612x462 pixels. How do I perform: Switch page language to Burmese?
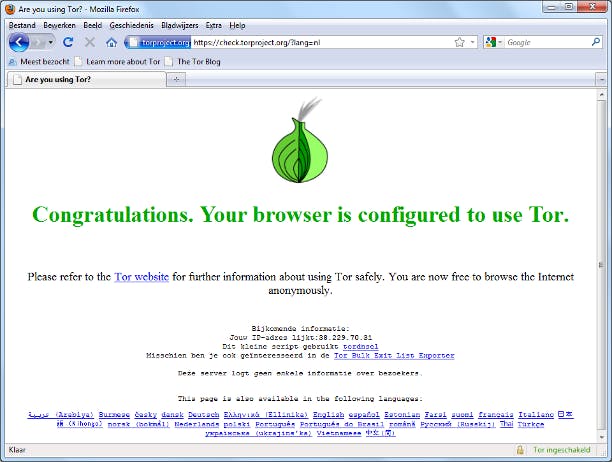[x=114, y=414]
